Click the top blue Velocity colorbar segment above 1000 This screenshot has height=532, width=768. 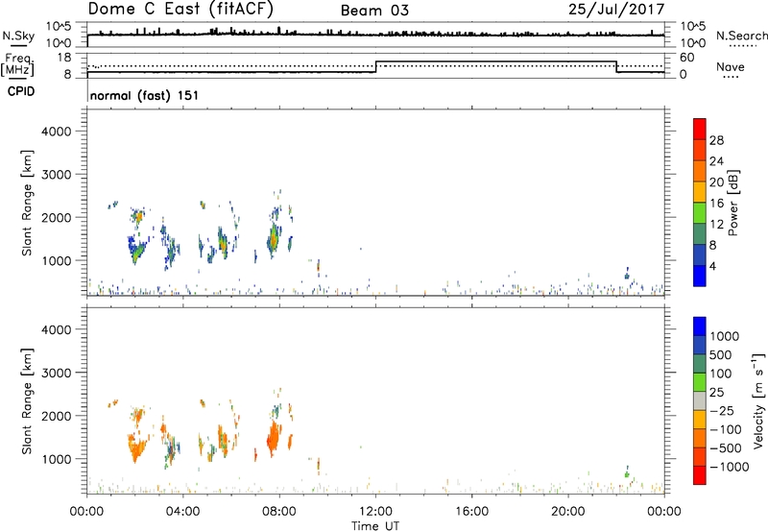700,326
